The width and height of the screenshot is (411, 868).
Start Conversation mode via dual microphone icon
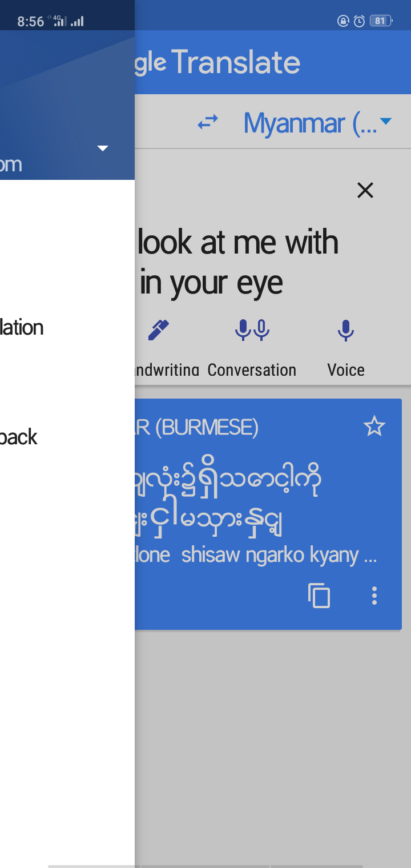point(252,329)
